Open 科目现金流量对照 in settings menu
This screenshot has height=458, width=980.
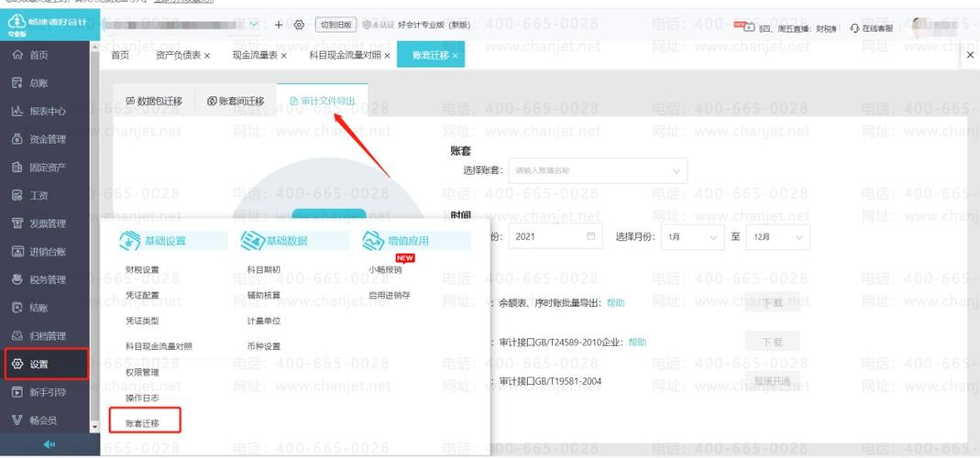click(159, 346)
